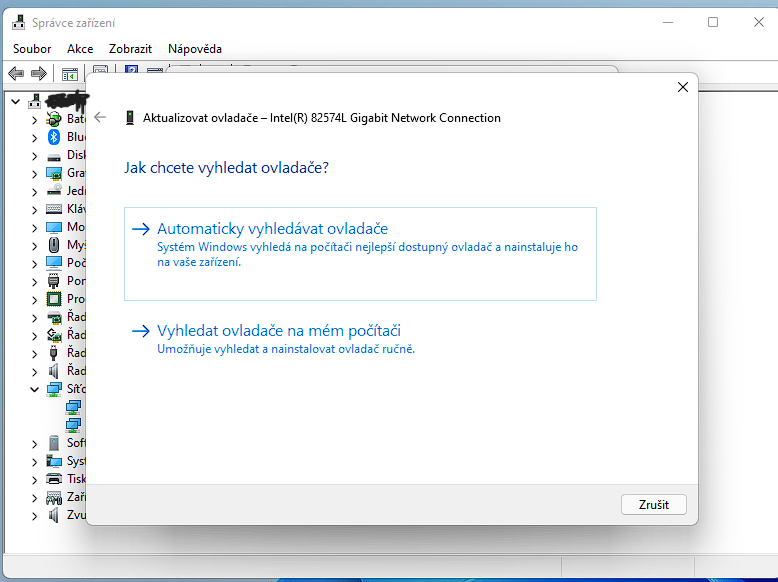Click the keyboard category icon in the tree
This screenshot has width=778, height=582.
pos(54,209)
